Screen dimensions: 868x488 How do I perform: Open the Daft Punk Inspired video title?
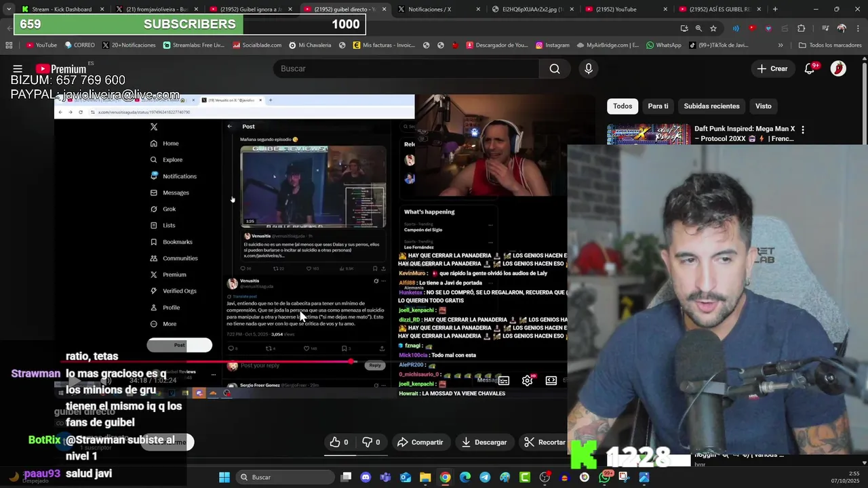(745, 134)
